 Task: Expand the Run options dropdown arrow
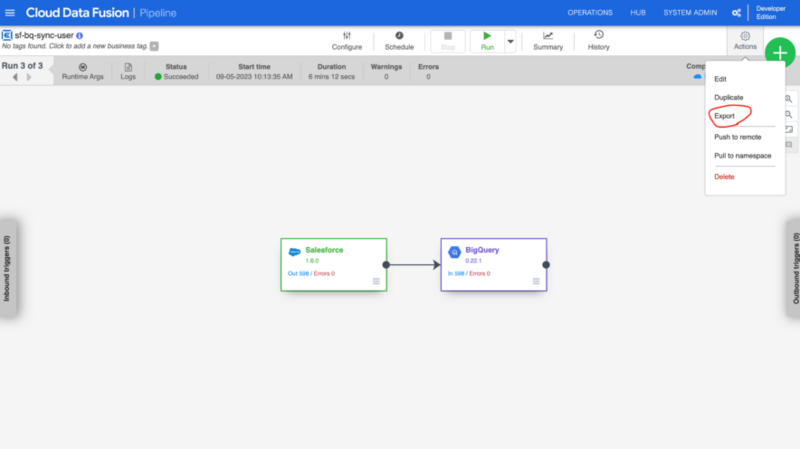[510, 41]
